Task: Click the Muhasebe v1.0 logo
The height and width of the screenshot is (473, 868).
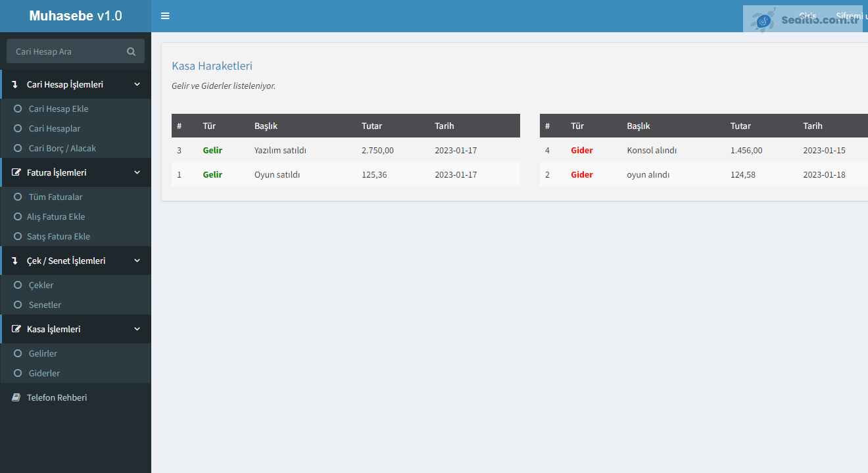Action: pyautogui.click(x=76, y=16)
